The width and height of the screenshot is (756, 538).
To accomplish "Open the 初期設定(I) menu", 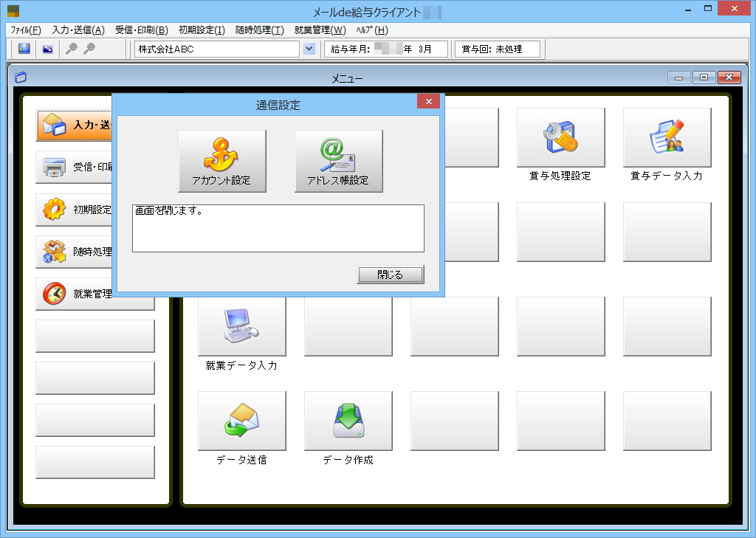I will click(x=202, y=30).
